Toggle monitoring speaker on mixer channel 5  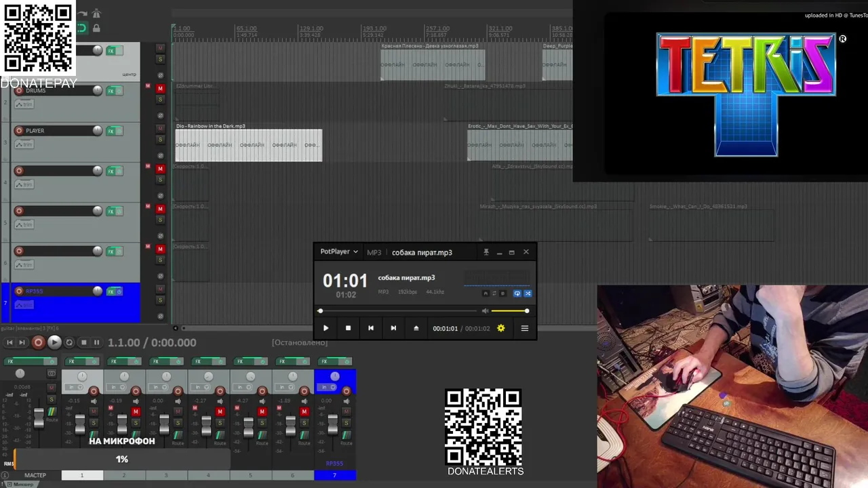[262, 402]
